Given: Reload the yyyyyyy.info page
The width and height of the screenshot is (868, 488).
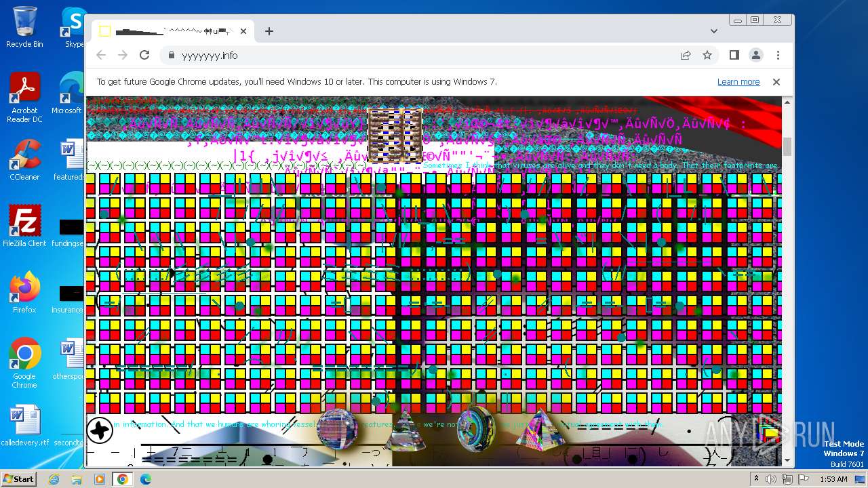Looking at the screenshot, I should (144, 56).
